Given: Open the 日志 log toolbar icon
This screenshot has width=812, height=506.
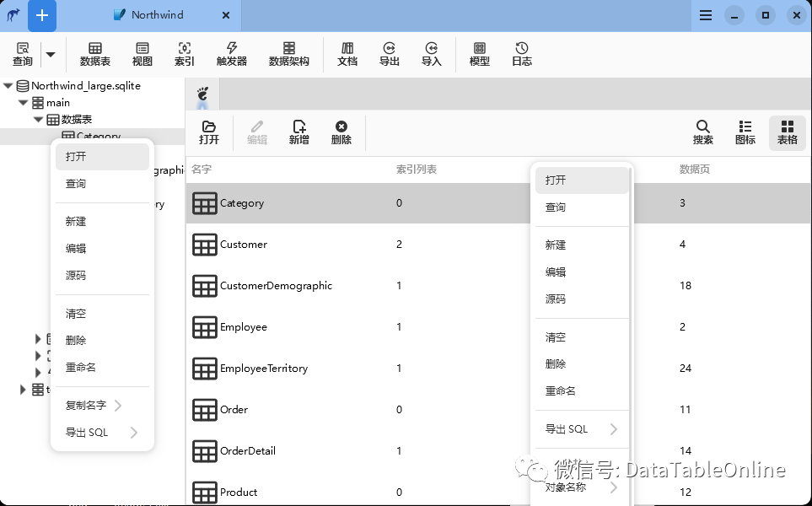Looking at the screenshot, I should [x=521, y=54].
